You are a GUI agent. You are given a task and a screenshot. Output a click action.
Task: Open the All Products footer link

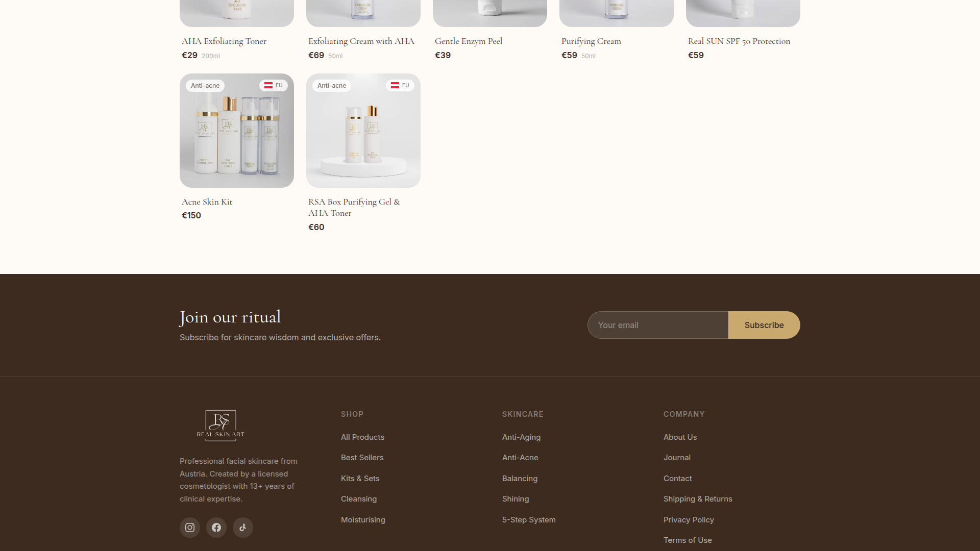point(362,437)
